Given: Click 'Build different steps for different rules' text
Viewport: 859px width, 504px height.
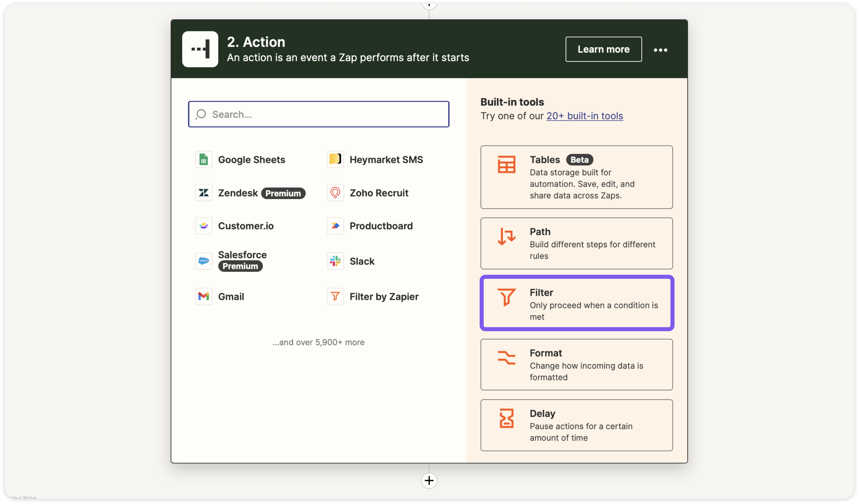Looking at the screenshot, I should click(x=592, y=250).
